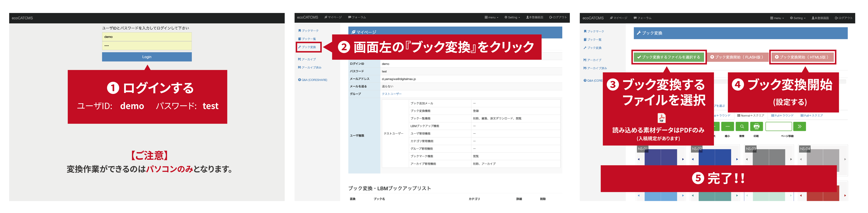
Task: Click the password field on the login screen
Action: 147,46
